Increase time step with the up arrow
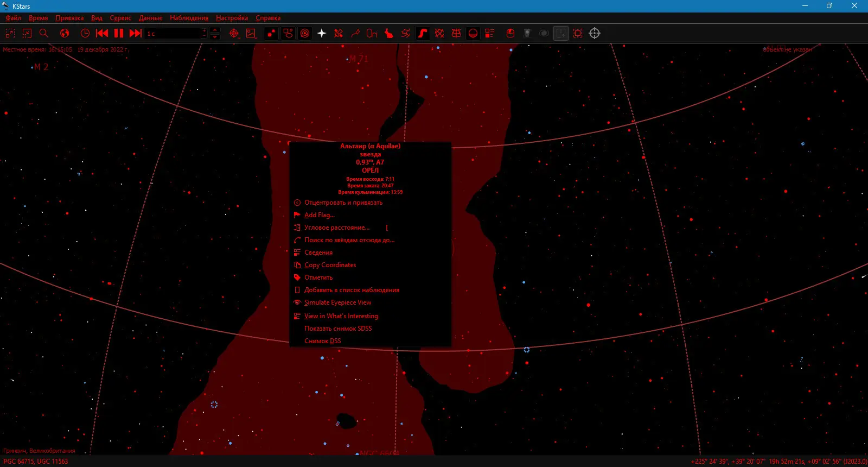This screenshot has height=467, width=868. click(x=215, y=30)
